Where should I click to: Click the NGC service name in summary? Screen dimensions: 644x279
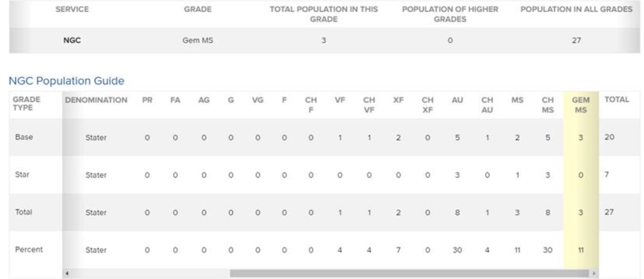tap(72, 40)
